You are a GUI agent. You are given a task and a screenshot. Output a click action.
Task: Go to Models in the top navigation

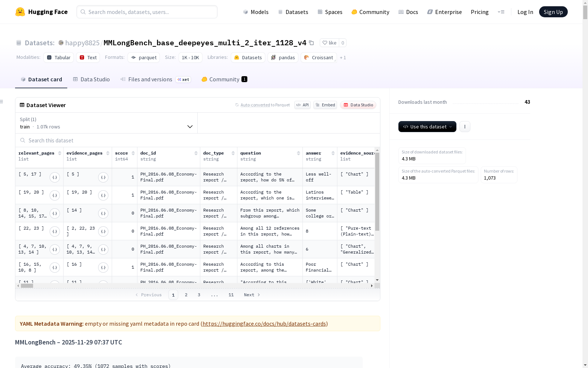[256, 12]
